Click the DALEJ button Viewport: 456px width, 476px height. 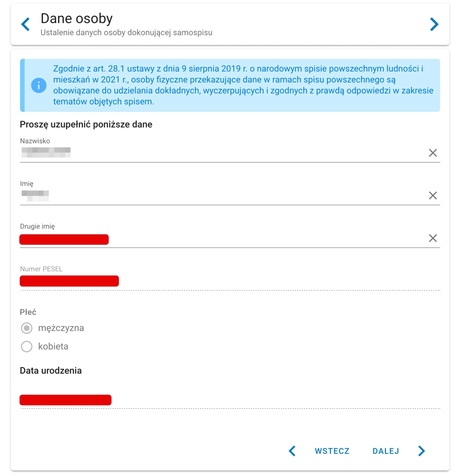(x=386, y=451)
